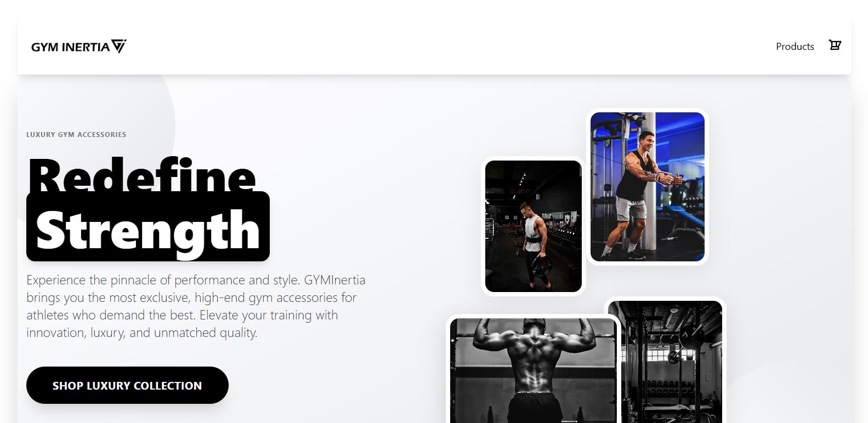Click the 'GYMInertia' word in description

(334, 280)
